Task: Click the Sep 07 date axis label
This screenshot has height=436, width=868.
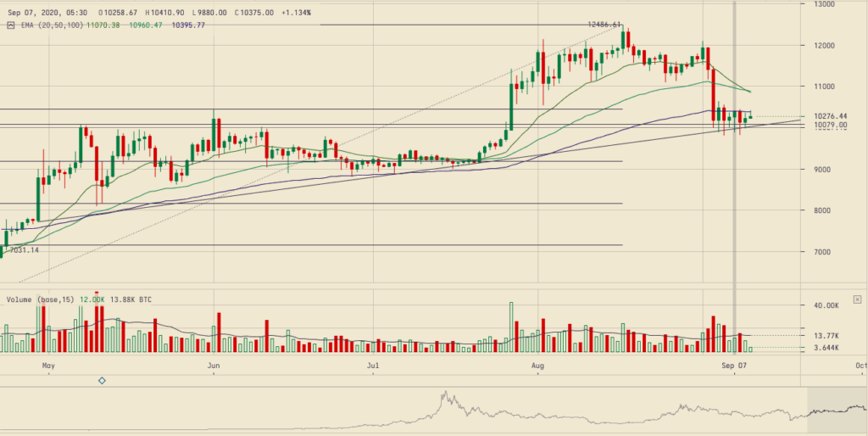Action: (734, 365)
